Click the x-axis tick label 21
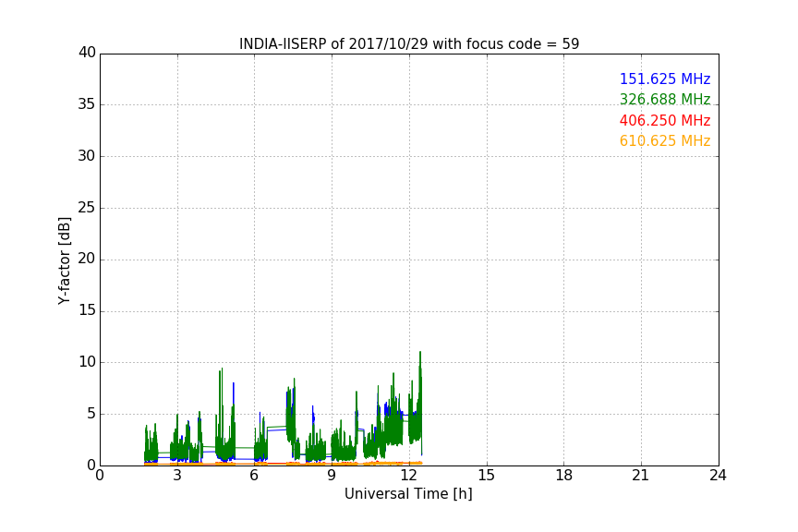 (641, 476)
